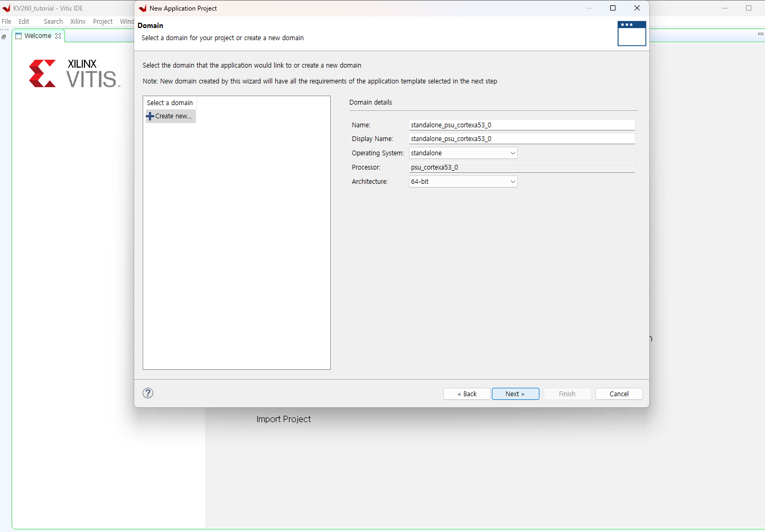Open the Architecture 64-bit dropdown
This screenshot has height=532, width=765.
pos(463,182)
